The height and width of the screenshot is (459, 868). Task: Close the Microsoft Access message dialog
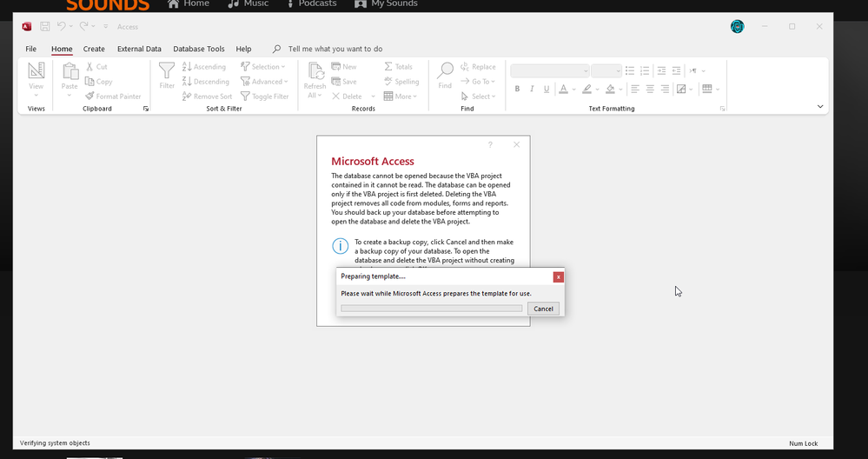click(x=516, y=144)
